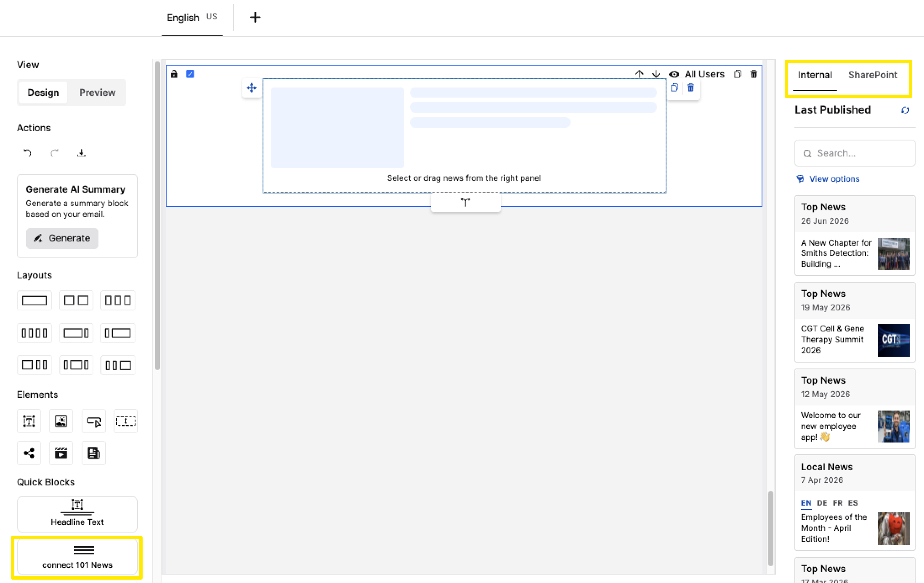Image resolution: width=924 pixels, height=583 pixels.
Task: Click the download icon under Actions
Action: (x=82, y=153)
